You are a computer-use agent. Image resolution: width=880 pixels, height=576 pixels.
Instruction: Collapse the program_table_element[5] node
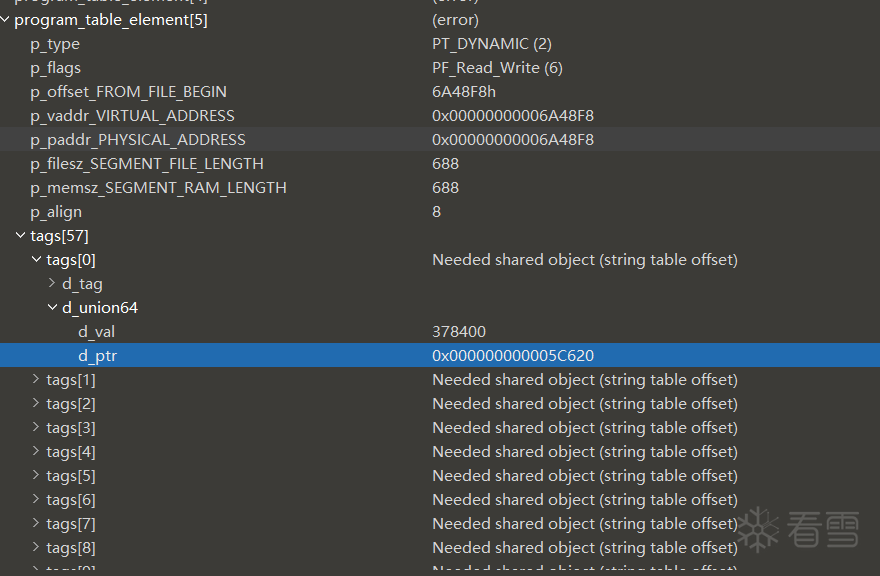pyautogui.click(x=5, y=20)
